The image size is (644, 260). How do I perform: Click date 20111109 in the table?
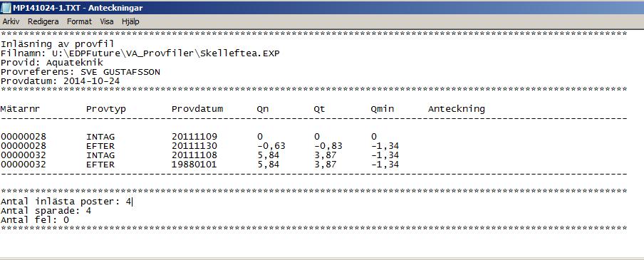click(194, 137)
